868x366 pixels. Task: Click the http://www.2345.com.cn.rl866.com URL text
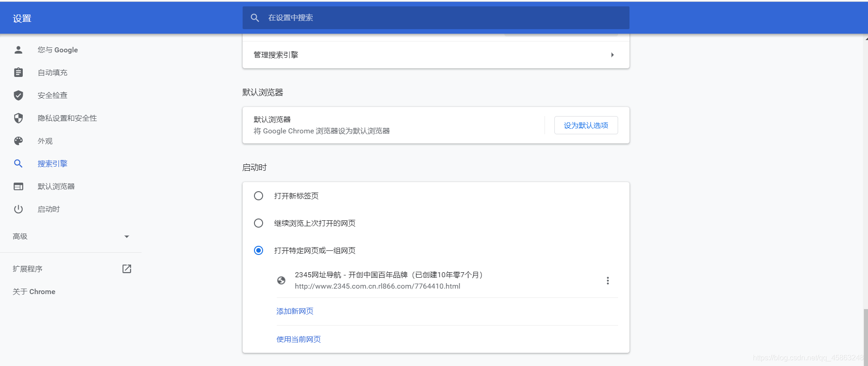[377, 286]
